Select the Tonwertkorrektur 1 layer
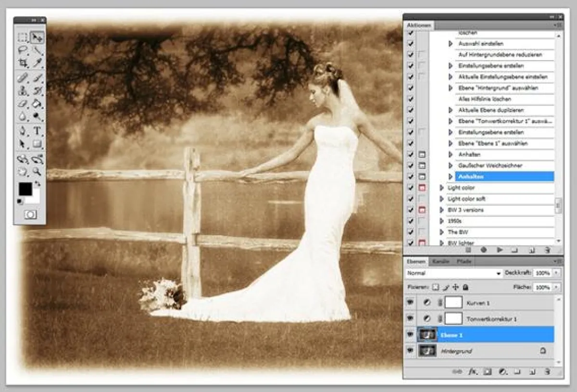 [x=491, y=319]
